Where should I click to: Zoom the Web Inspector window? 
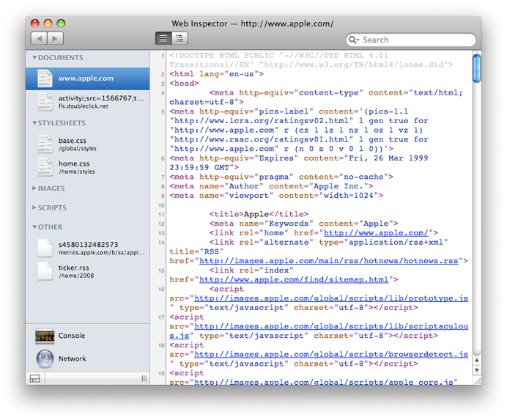click(61, 23)
